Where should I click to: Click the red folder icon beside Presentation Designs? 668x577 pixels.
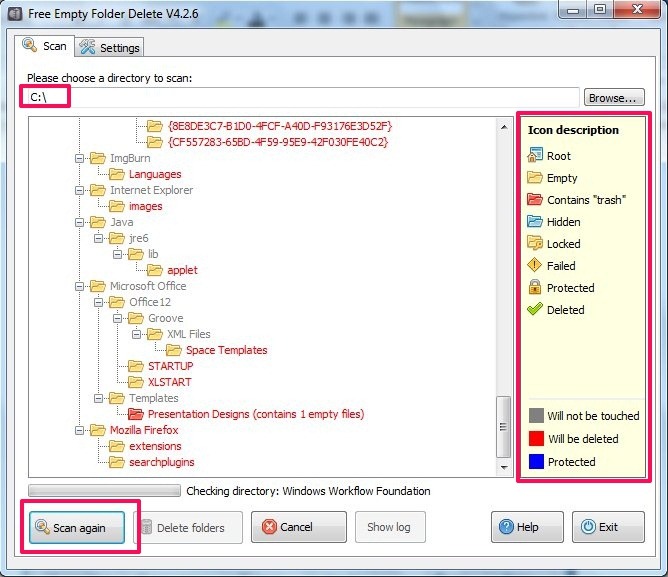point(136,414)
